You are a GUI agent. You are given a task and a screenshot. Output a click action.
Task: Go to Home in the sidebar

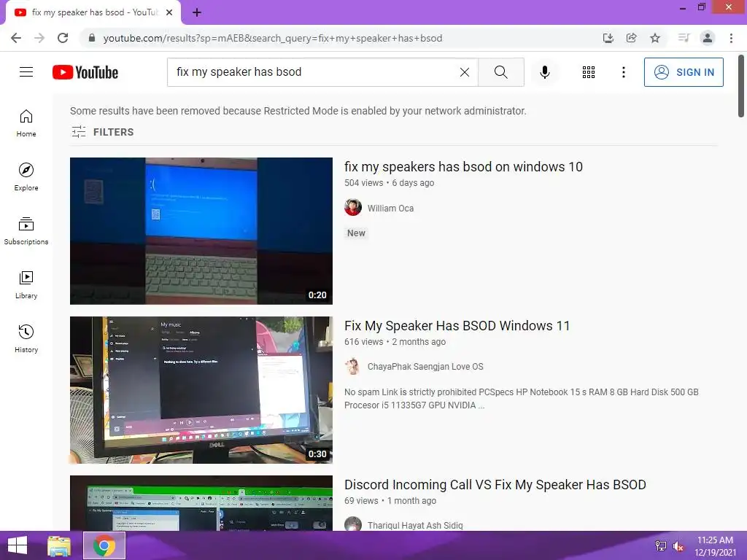click(26, 123)
